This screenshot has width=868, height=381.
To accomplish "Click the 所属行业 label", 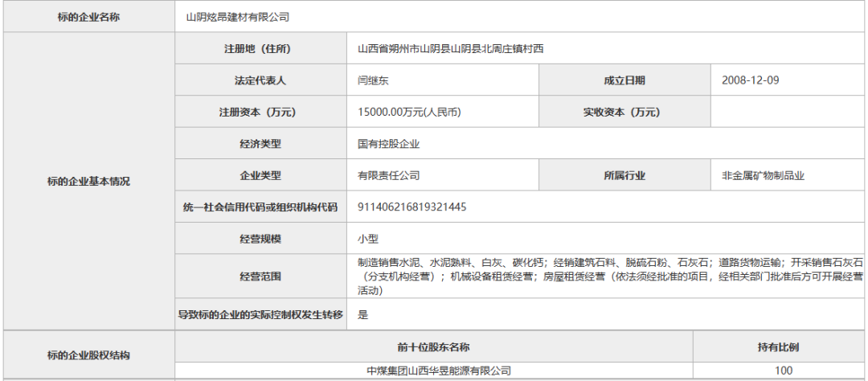I will click(x=624, y=175).
